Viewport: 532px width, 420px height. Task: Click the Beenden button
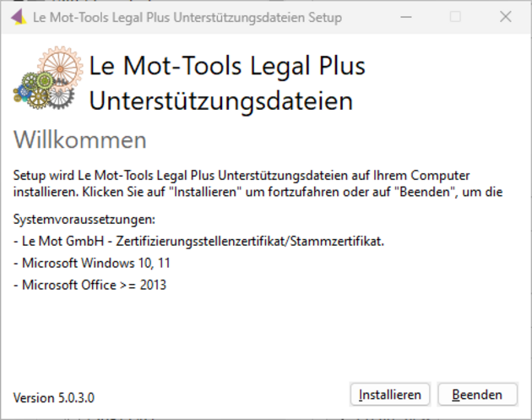(x=477, y=395)
